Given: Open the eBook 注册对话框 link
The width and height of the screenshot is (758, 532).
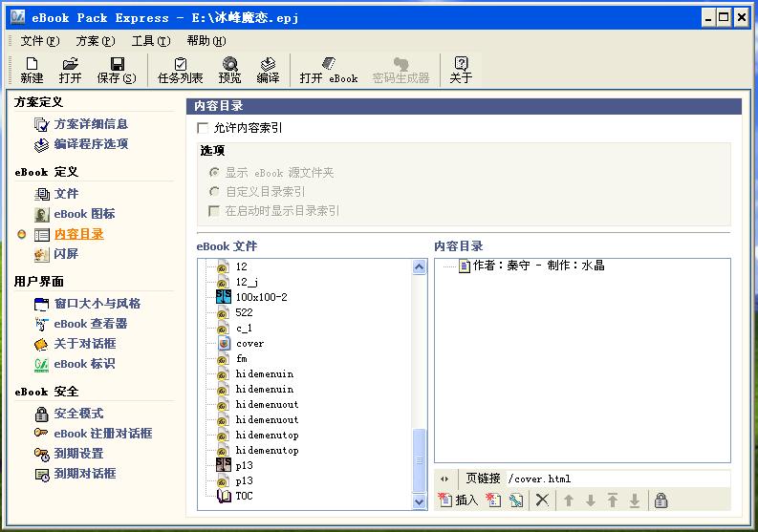Looking at the screenshot, I should coord(103,434).
